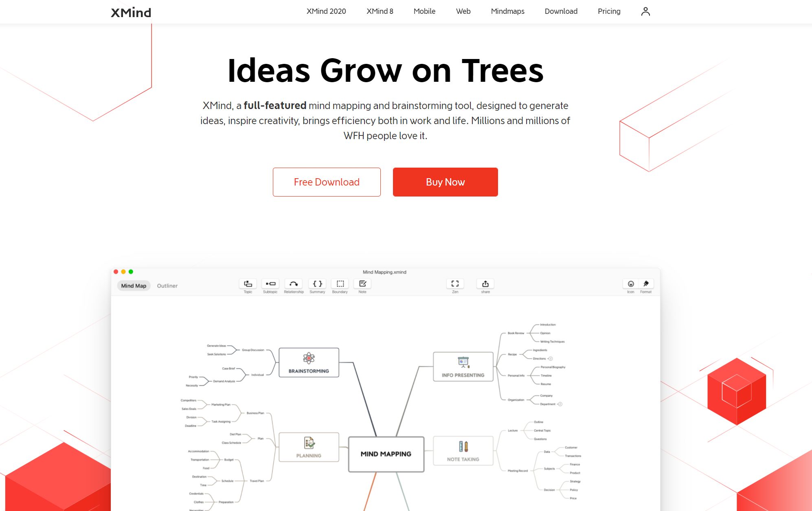Click the Relationship toolbar icon
812x511 pixels.
294,284
